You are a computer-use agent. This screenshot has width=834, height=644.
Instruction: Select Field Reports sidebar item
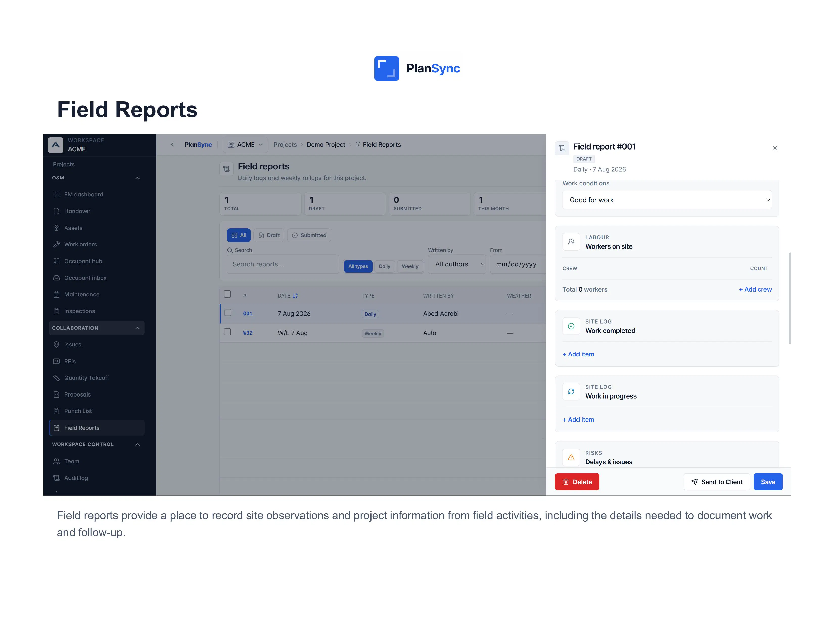(96, 428)
